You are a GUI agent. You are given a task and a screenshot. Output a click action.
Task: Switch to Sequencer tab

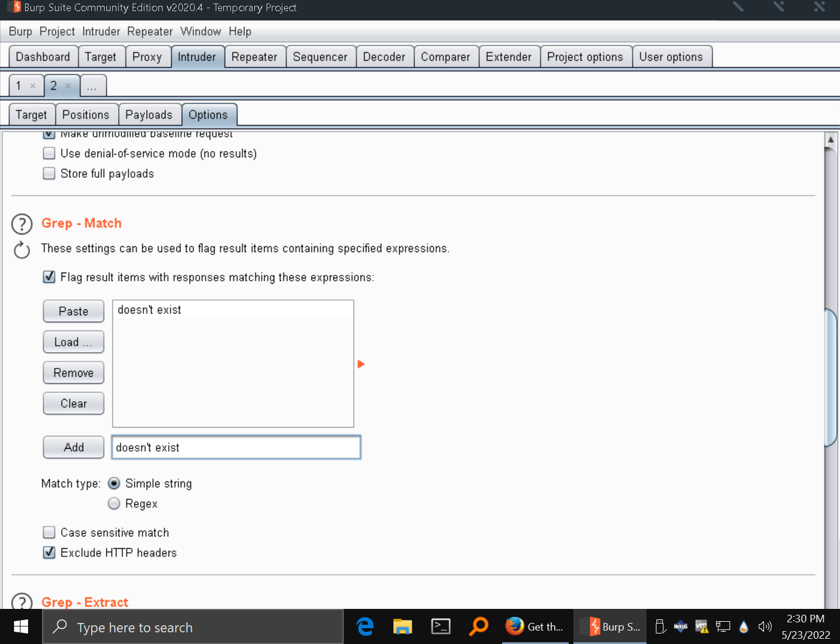click(x=320, y=57)
